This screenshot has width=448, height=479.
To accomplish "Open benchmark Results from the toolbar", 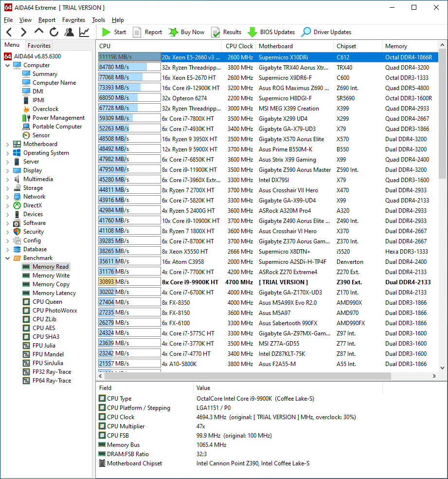I will tap(226, 32).
